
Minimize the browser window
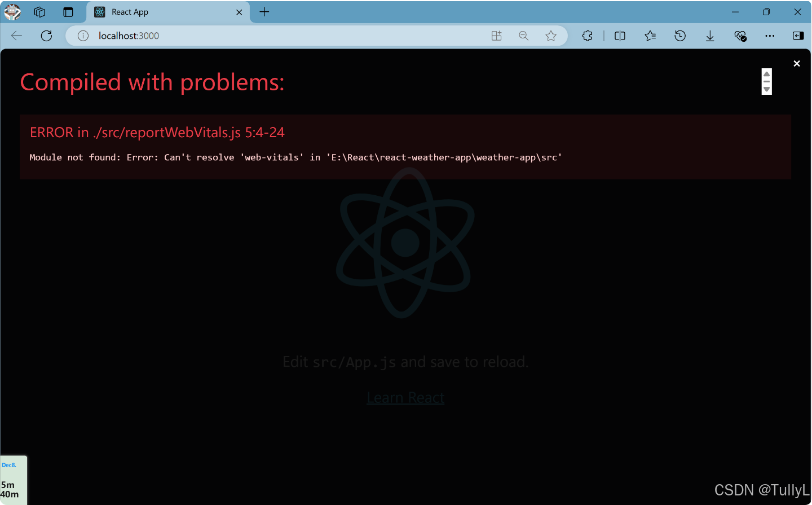tap(735, 12)
